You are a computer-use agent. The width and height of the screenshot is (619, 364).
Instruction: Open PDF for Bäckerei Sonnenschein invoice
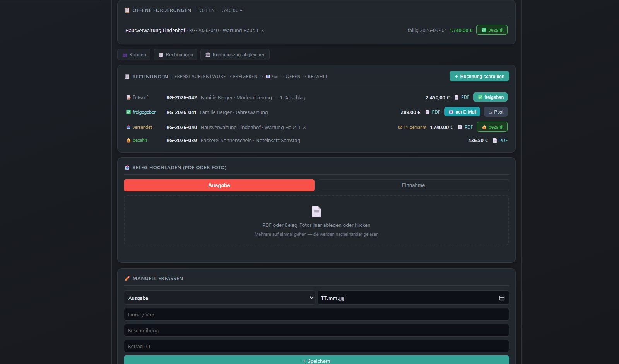pos(500,141)
